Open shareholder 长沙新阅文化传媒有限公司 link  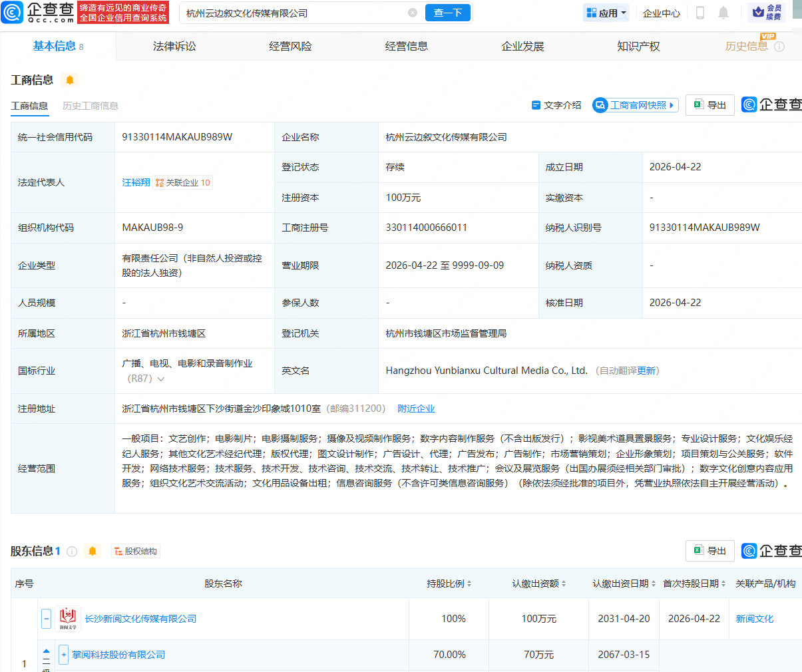140,619
